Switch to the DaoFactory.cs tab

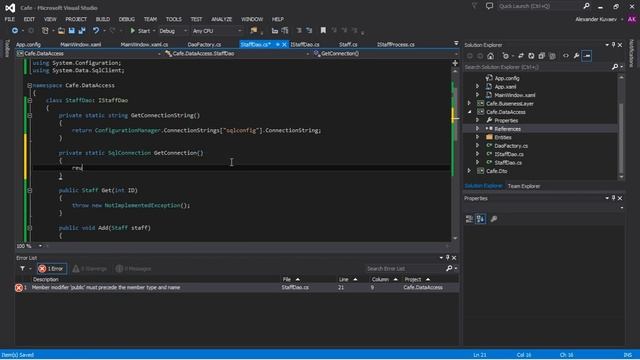204,44
